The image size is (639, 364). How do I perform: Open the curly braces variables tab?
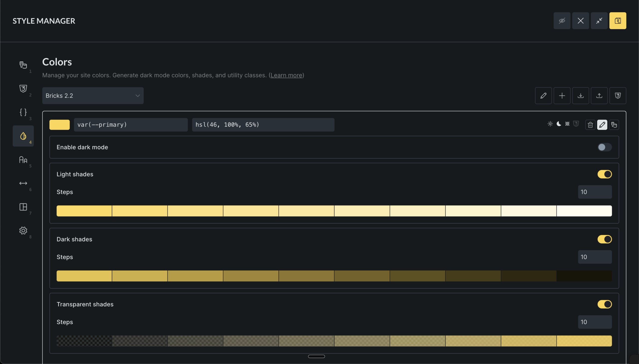click(23, 112)
